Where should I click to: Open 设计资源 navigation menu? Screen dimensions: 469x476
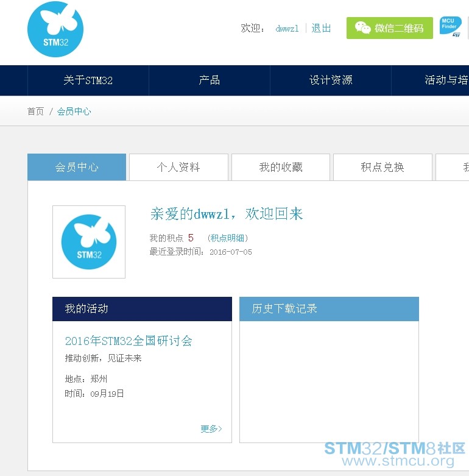pos(331,80)
